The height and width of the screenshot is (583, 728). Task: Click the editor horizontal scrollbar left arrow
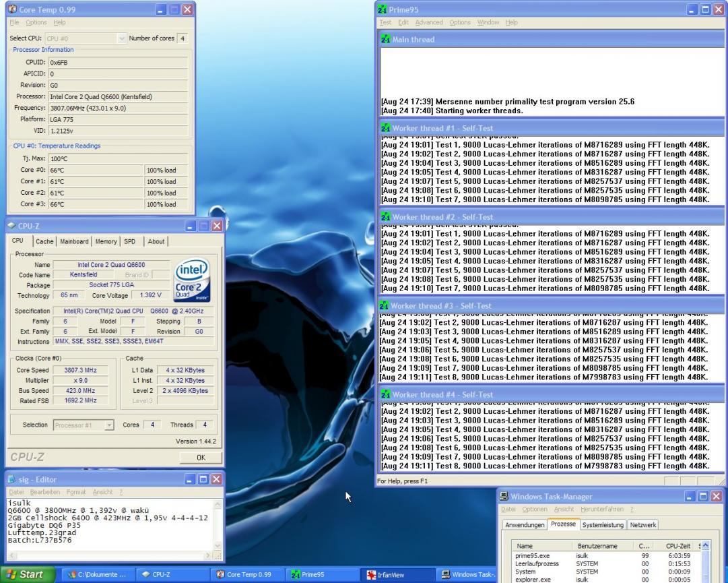(x=11, y=555)
